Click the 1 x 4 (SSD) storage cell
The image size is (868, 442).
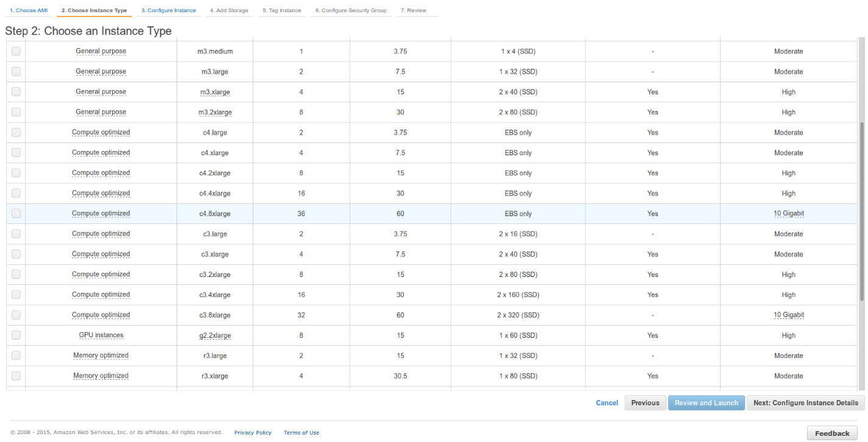pyautogui.click(x=518, y=51)
